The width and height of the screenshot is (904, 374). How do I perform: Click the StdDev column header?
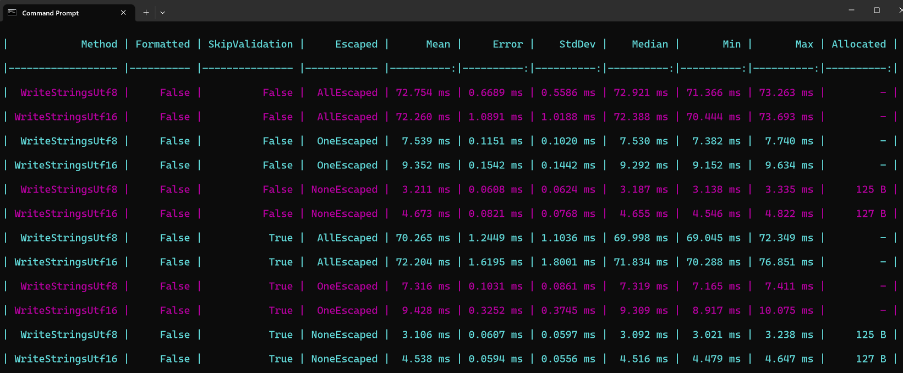tap(578, 44)
